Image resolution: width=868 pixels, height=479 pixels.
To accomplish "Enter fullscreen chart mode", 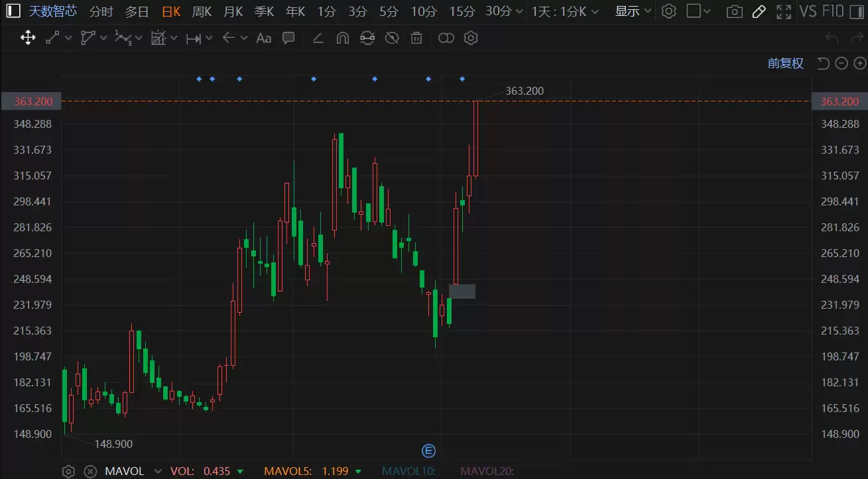I will tap(783, 11).
